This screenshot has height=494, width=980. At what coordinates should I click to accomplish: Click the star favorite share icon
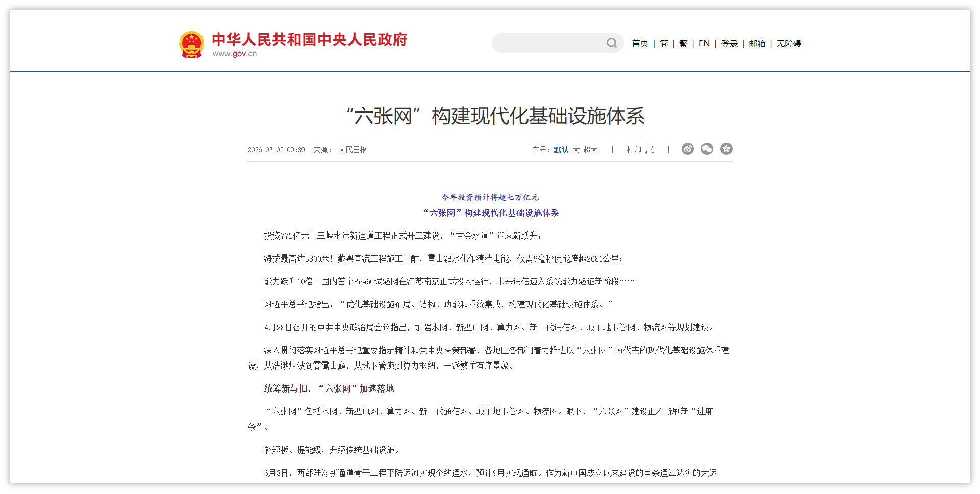point(726,149)
